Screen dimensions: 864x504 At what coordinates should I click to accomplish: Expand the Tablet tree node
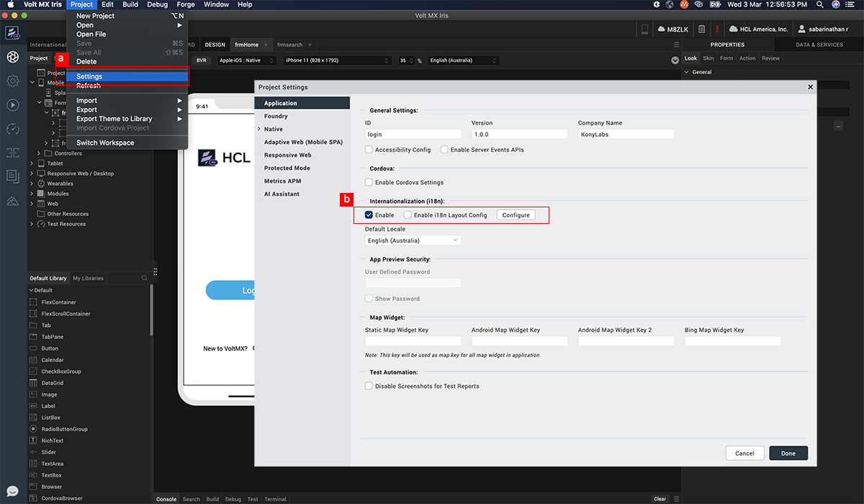32,163
